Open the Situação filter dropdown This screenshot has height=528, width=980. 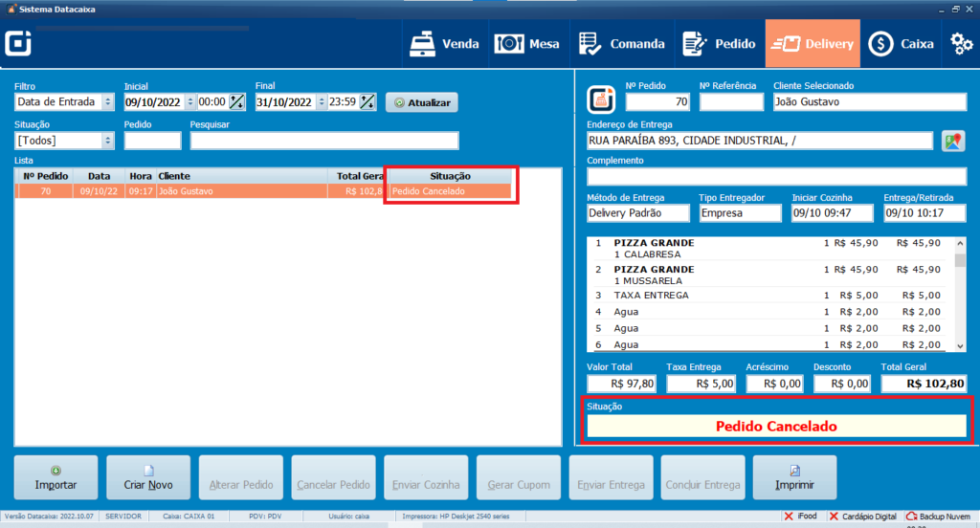point(107,141)
